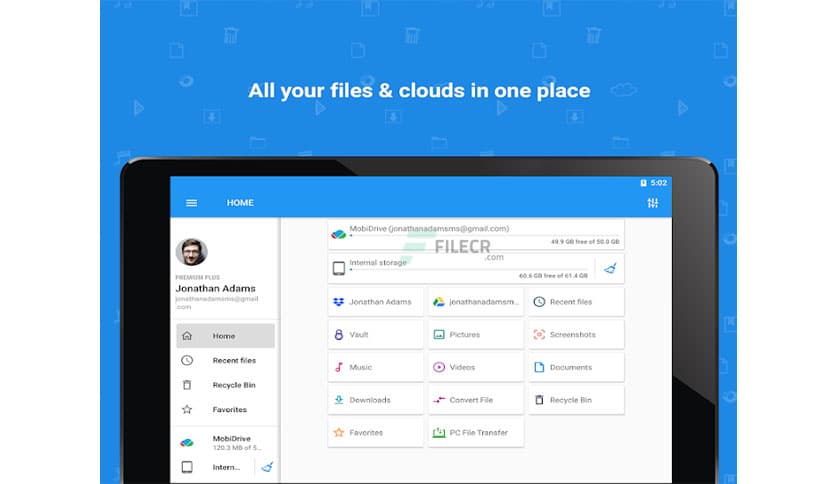
Task: Click the Music note icon
Action: (339, 367)
